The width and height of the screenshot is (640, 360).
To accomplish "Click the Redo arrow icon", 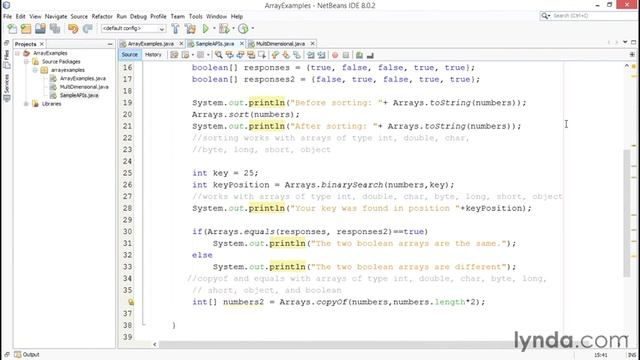I will 87,29.
